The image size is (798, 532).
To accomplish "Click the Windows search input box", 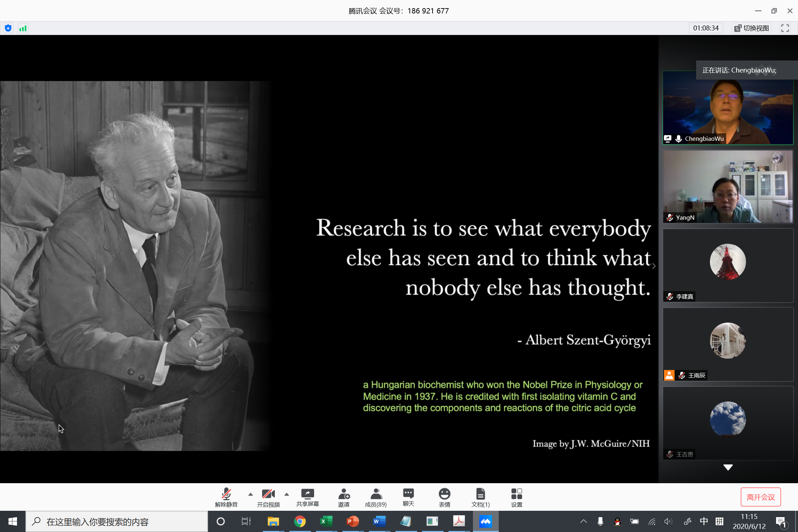I will click(x=117, y=522).
